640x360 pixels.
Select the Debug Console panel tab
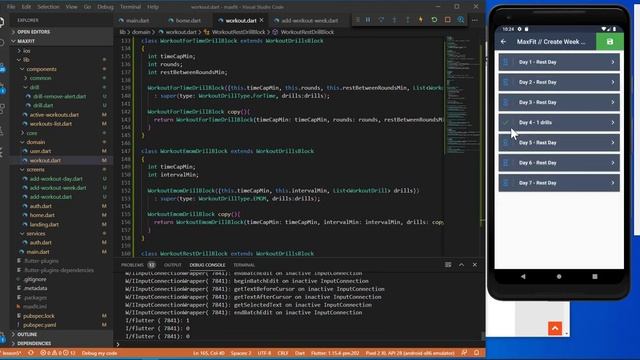coord(207,265)
